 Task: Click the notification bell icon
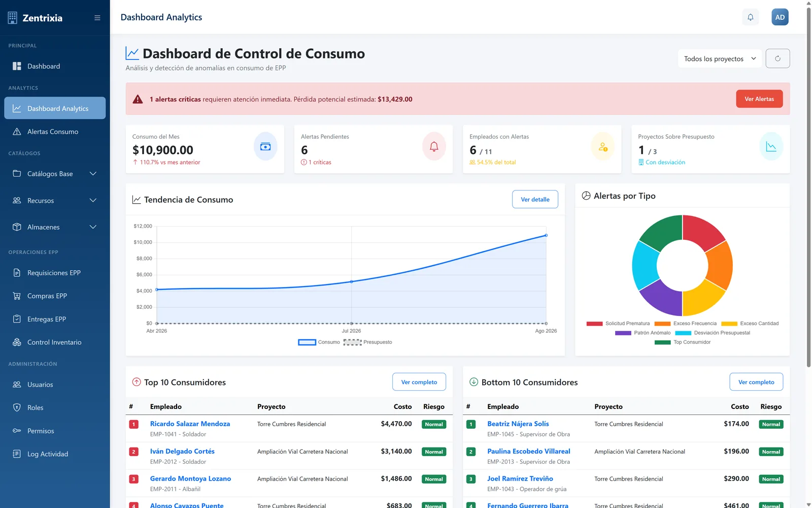[x=750, y=17]
